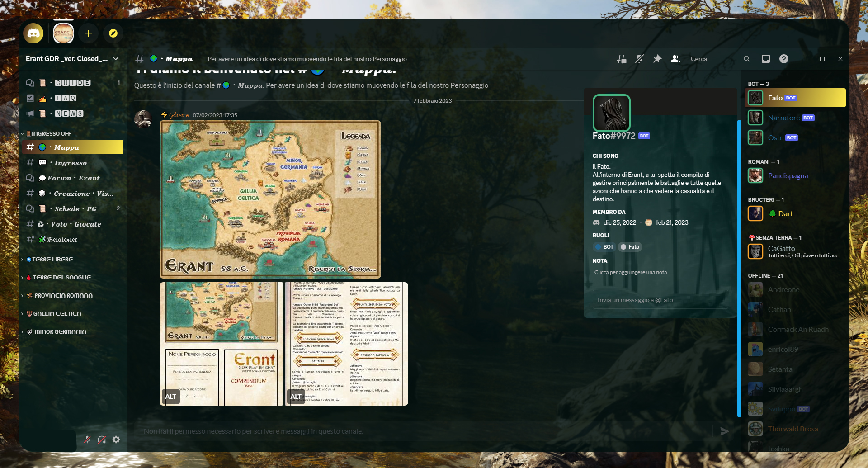Screen dimensions: 868x468
Task: Open offline member Cathan
Action: (795, 309)
